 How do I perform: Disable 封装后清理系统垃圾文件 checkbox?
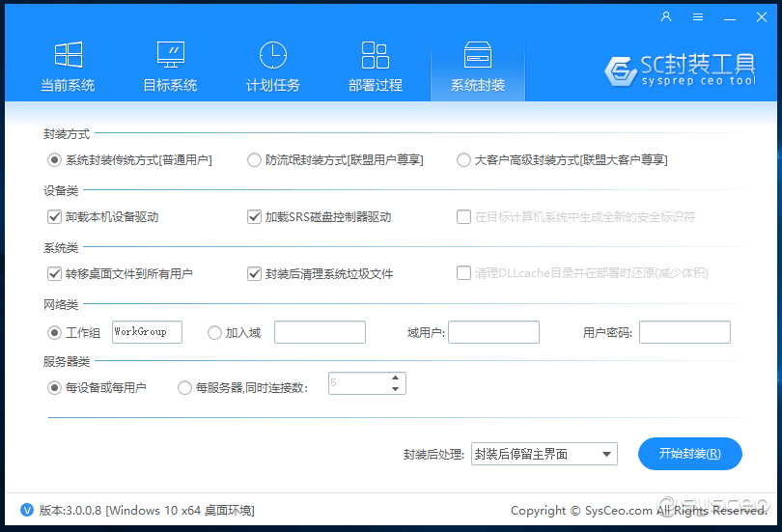pos(255,274)
